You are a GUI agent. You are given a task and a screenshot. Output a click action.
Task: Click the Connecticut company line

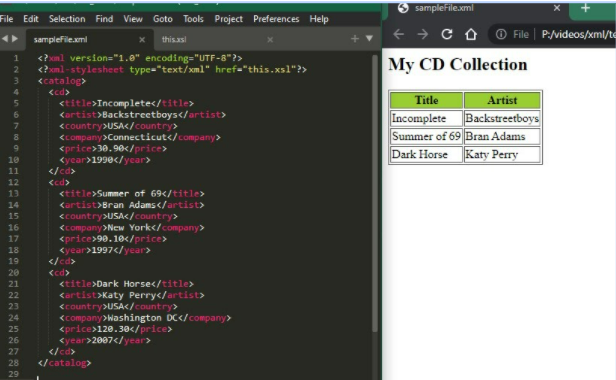point(140,137)
